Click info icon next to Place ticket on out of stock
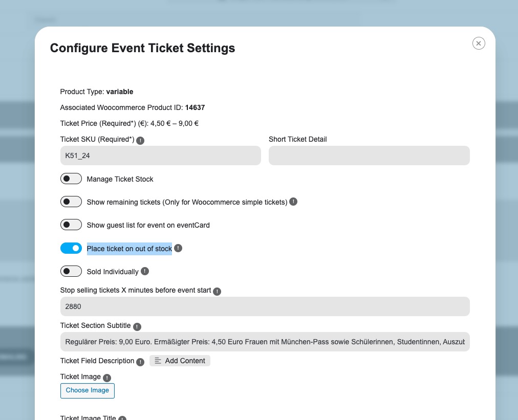This screenshot has height=420, width=518. coord(178,248)
